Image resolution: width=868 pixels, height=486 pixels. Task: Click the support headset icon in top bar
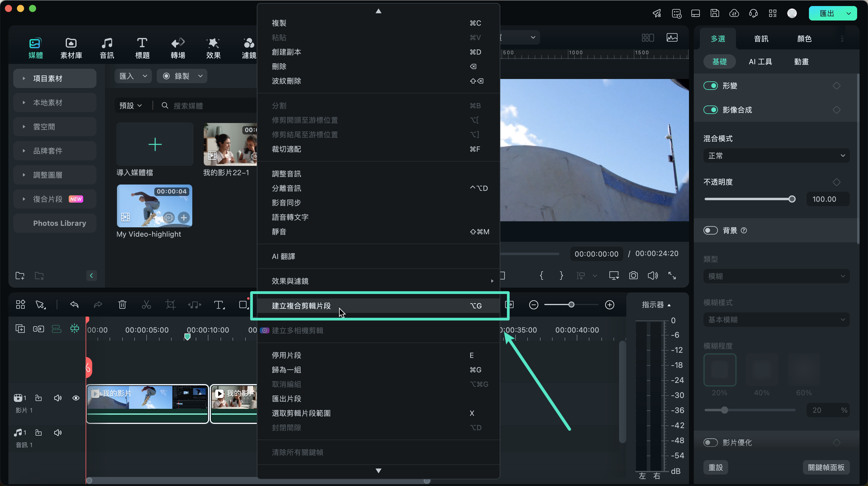[x=753, y=13]
